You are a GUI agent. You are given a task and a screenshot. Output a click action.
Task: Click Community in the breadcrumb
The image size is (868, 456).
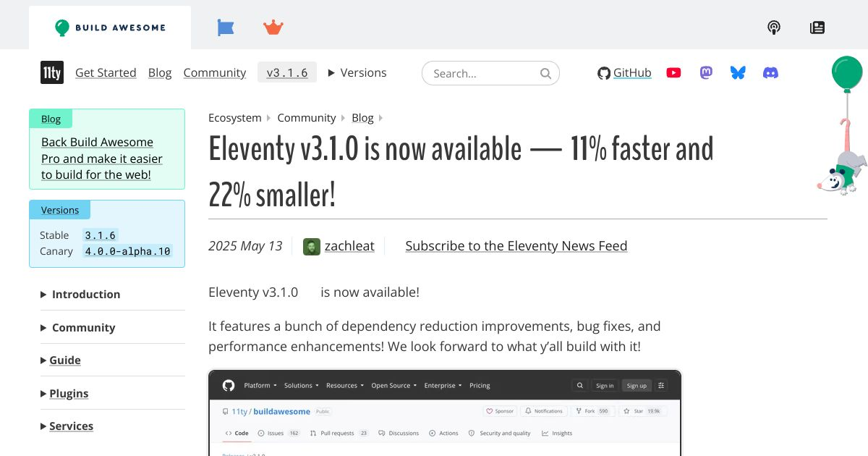click(307, 117)
